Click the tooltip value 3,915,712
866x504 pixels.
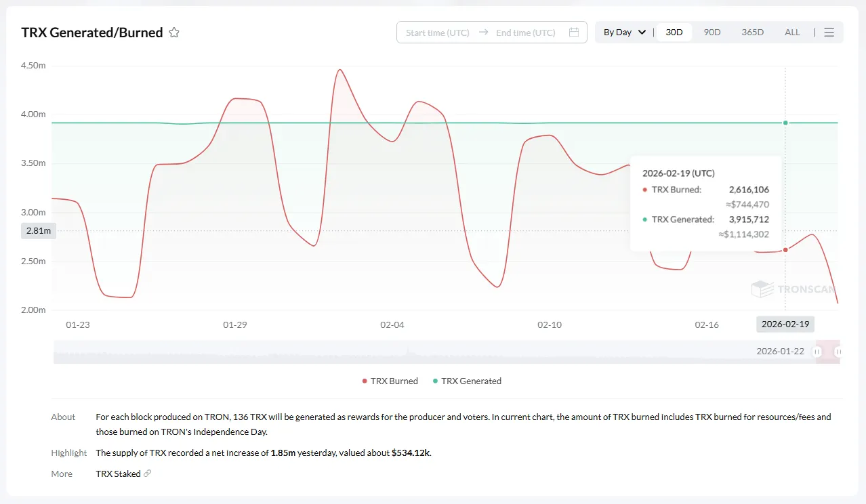(749, 219)
